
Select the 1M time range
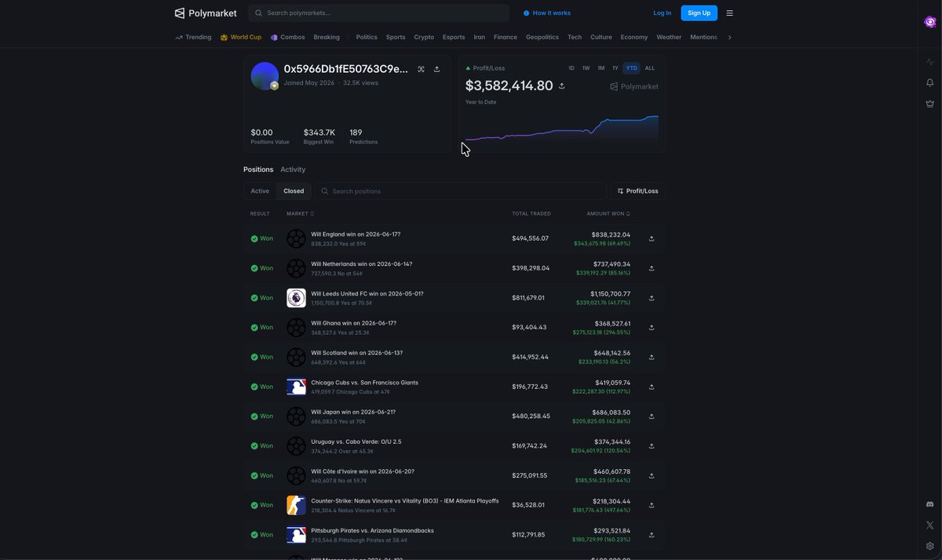tap(601, 68)
